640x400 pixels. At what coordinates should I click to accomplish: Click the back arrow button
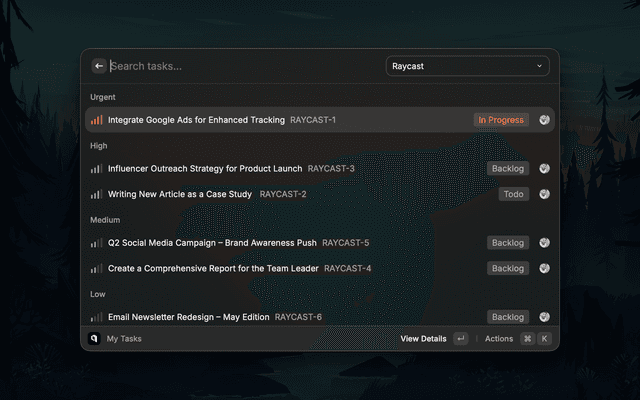99,66
